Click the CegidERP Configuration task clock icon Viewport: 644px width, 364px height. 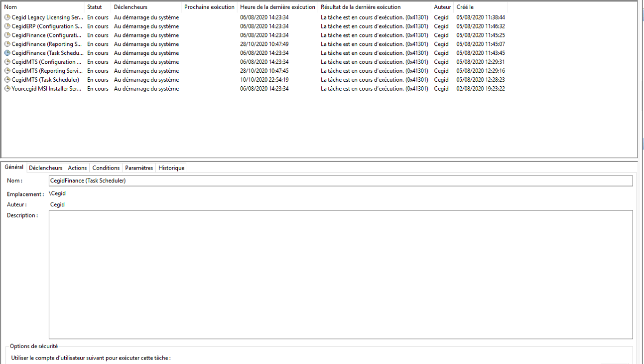coord(7,26)
